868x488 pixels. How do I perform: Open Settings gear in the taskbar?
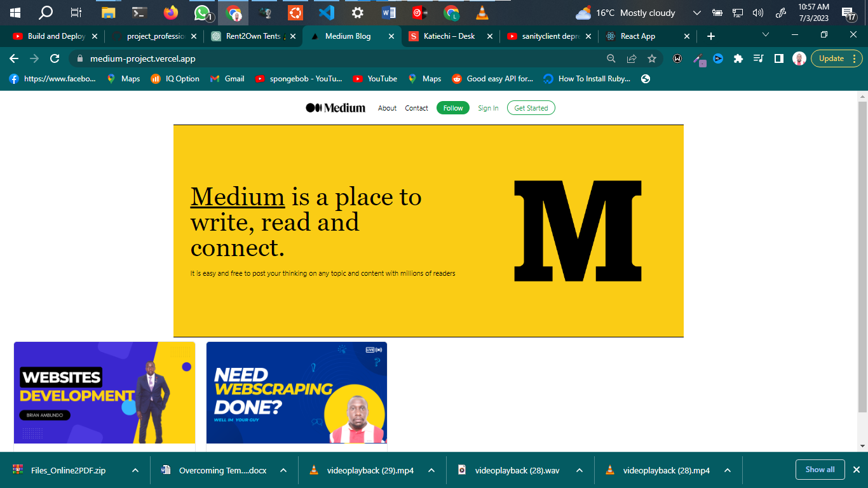(x=358, y=12)
